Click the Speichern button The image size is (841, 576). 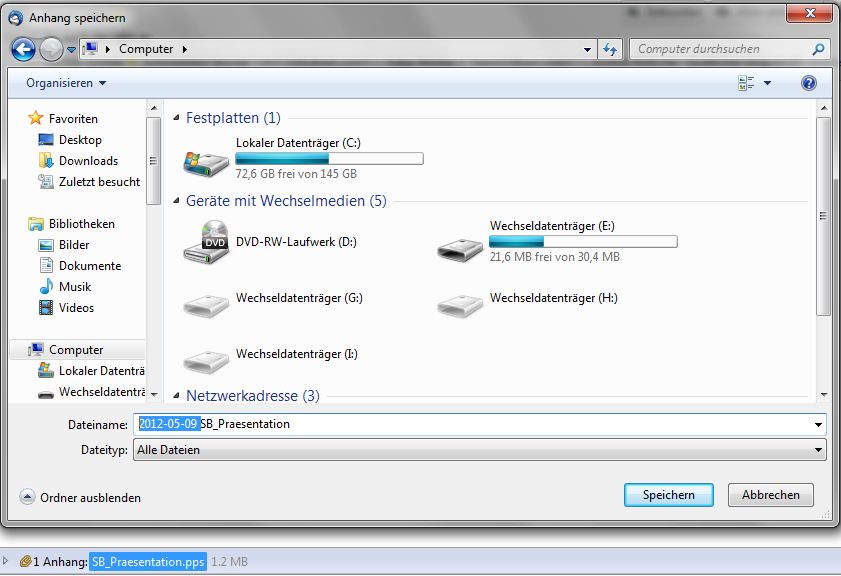pyautogui.click(x=669, y=495)
